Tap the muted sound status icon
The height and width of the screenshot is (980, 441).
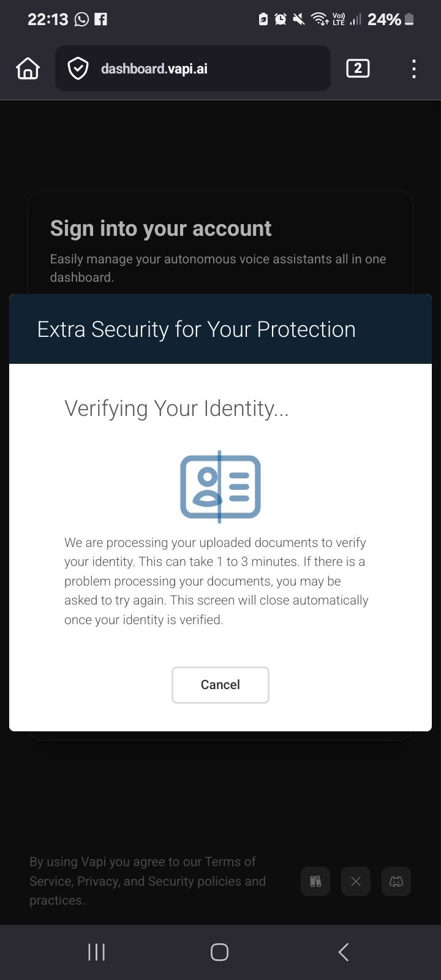click(298, 19)
